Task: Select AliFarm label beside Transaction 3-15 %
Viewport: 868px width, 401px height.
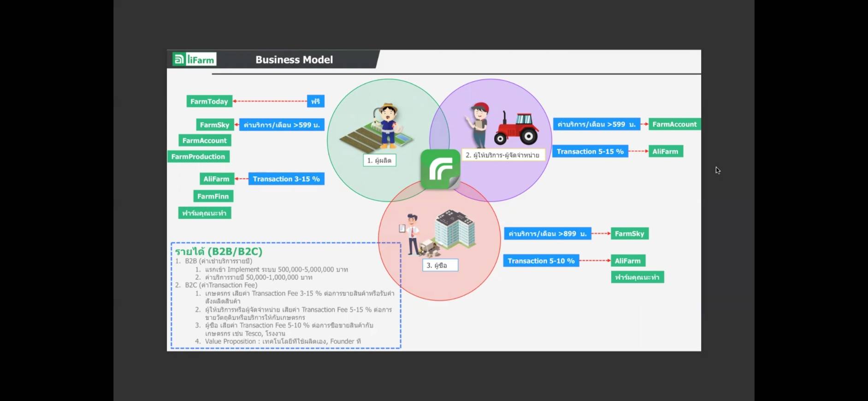Action: pos(216,179)
